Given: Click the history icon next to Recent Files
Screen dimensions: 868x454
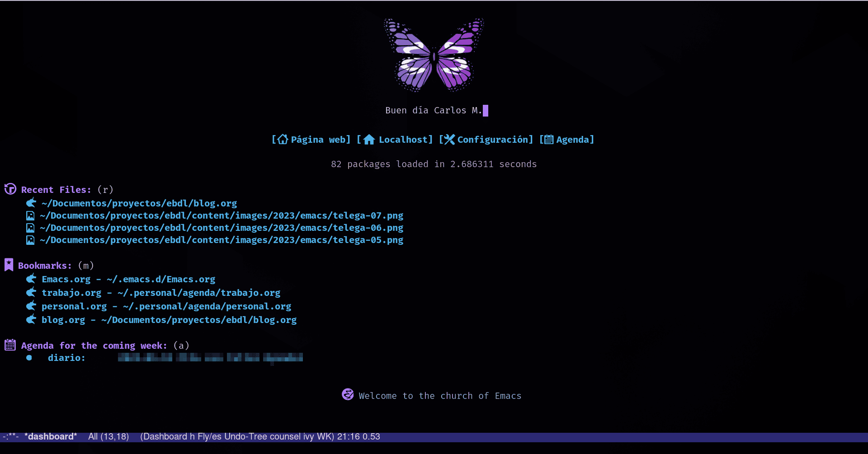Looking at the screenshot, I should tap(10, 189).
